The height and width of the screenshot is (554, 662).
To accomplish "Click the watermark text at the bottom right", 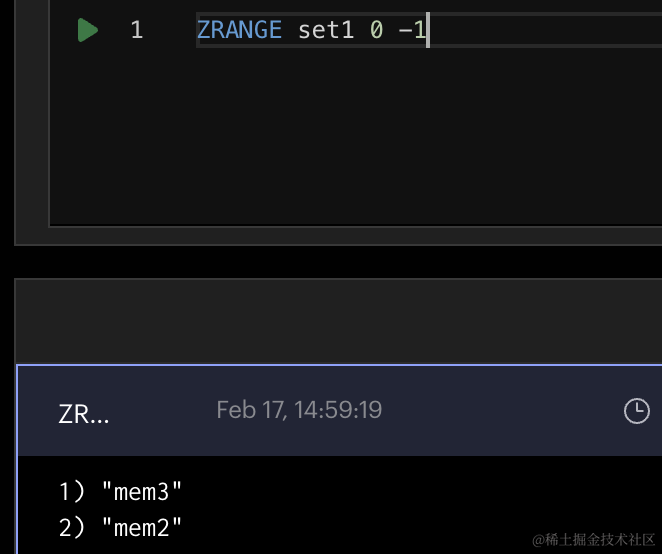I will (594, 540).
